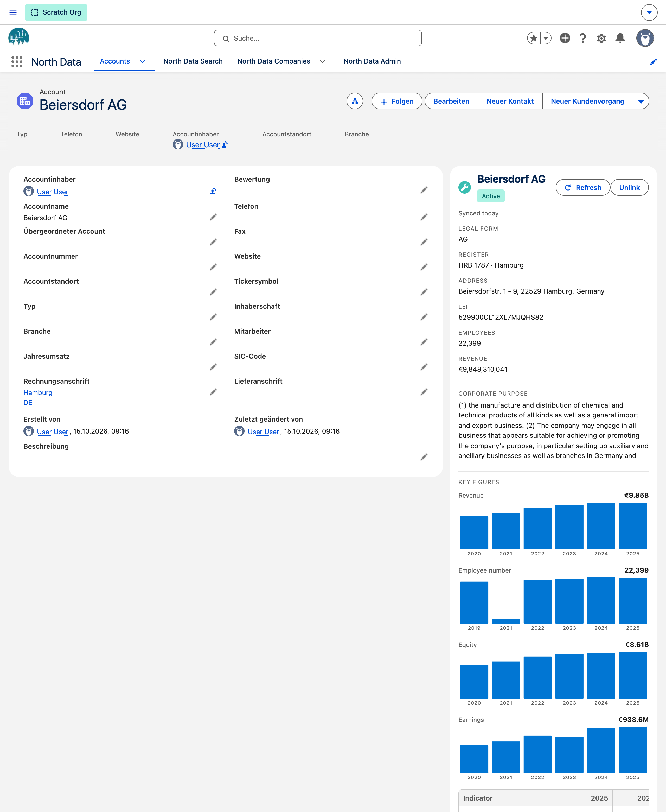Image resolution: width=666 pixels, height=812 pixels.
Task: Open User User link in header
Action: pyautogui.click(x=203, y=145)
